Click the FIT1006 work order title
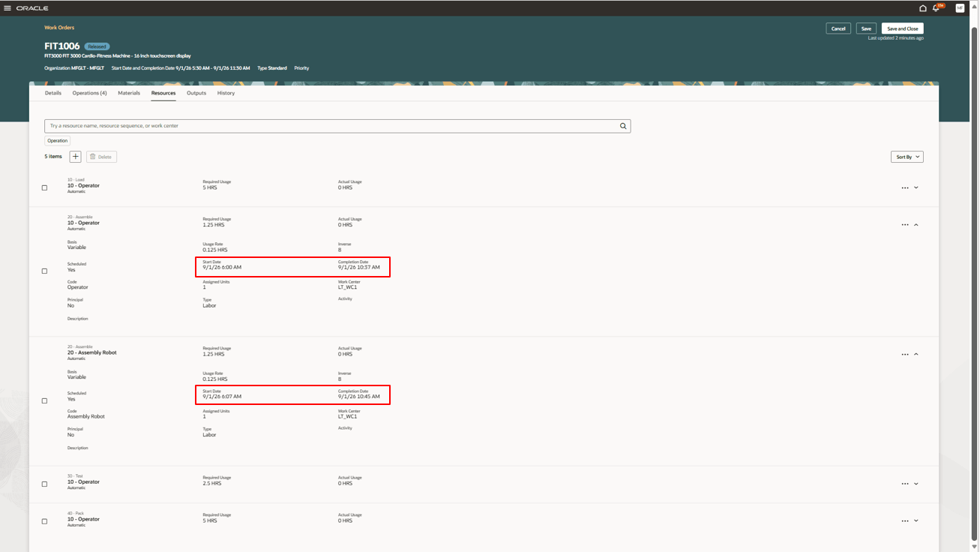 (61, 46)
